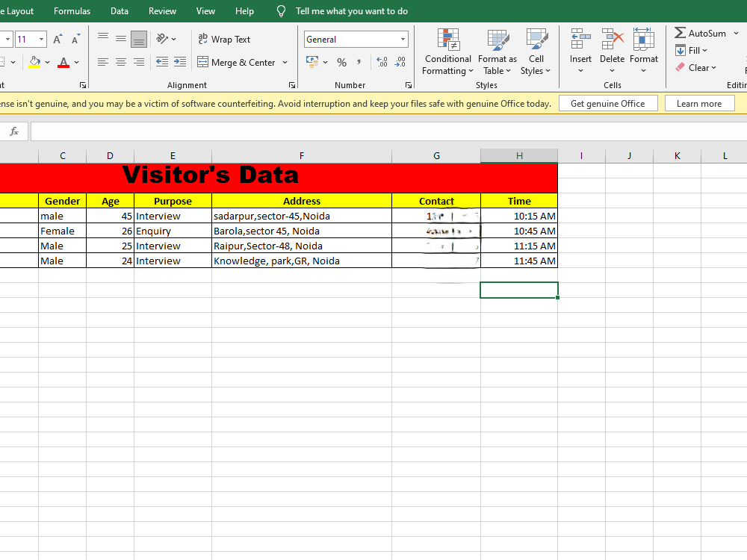This screenshot has width=747, height=560.
Task: Open Format as Table gallery
Action: (498, 52)
